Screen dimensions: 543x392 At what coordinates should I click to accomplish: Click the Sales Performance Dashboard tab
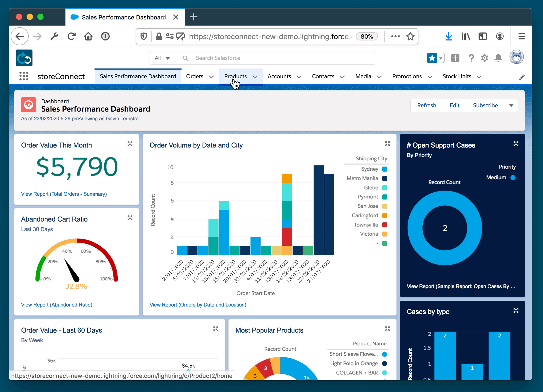tap(137, 76)
